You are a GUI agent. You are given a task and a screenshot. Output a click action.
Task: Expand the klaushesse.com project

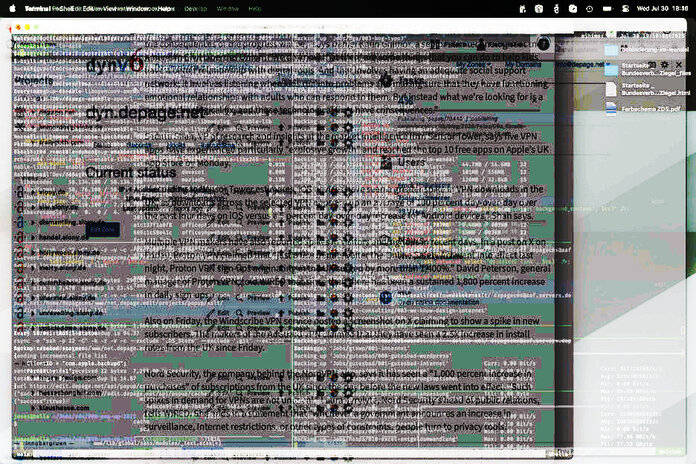click(x=33, y=408)
